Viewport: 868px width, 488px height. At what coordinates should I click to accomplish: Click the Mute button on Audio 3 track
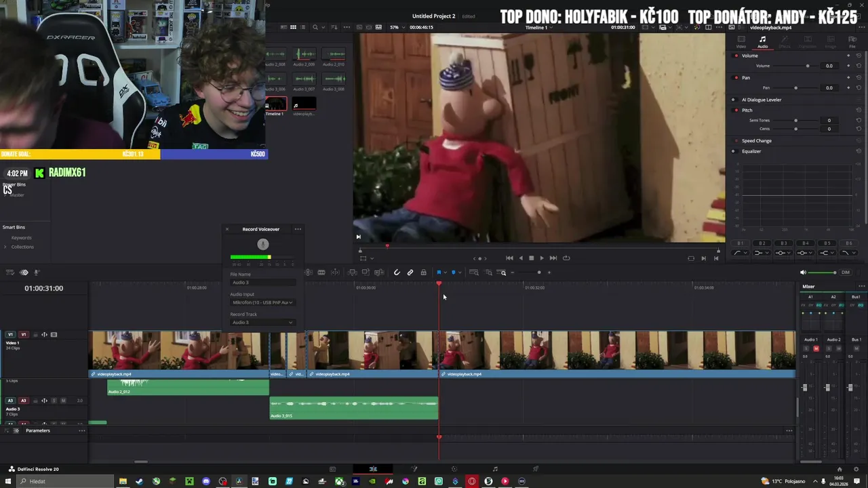click(63, 401)
